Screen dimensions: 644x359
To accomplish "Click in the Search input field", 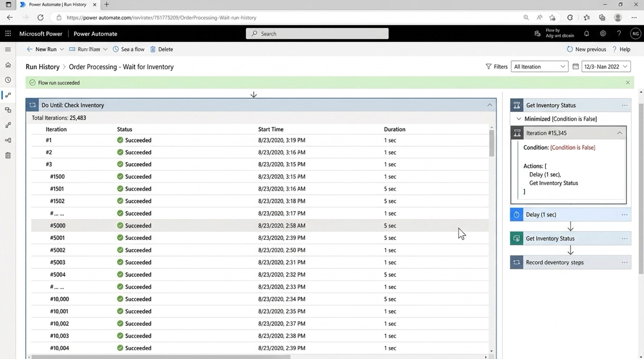I will (317, 33).
